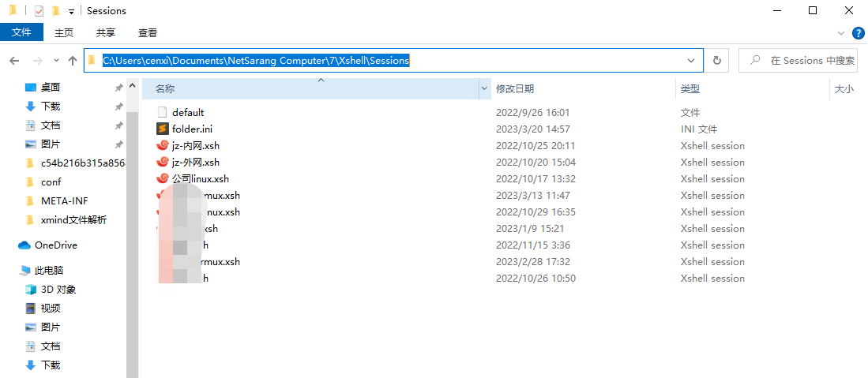Image resolution: width=868 pixels, height=378 pixels.
Task: Select the folder.ini file icon
Action: pos(162,129)
